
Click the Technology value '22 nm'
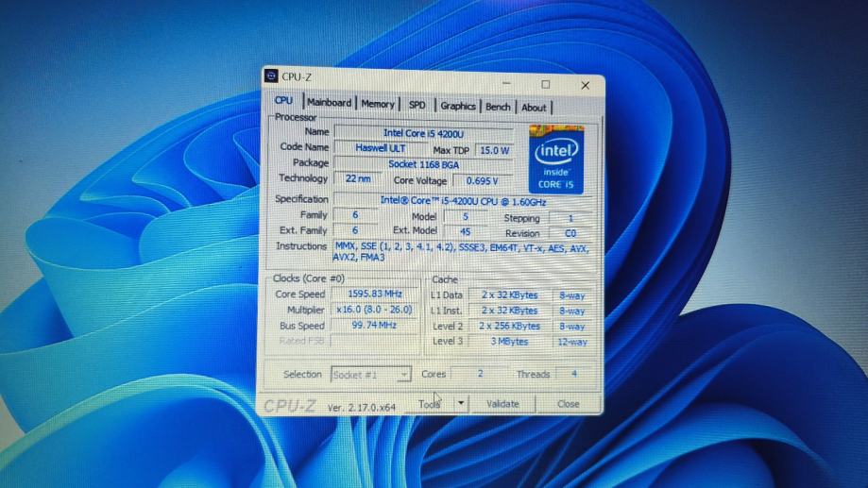pyautogui.click(x=358, y=178)
